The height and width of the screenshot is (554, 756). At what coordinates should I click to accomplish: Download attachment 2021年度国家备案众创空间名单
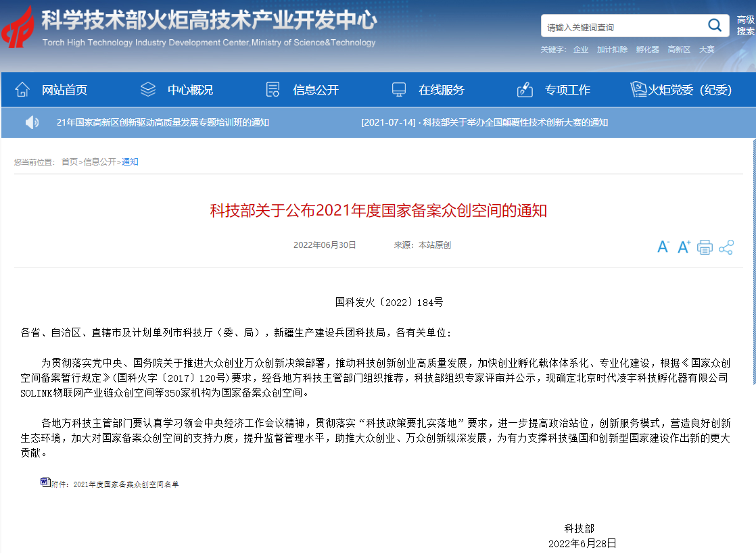coord(116,484)
